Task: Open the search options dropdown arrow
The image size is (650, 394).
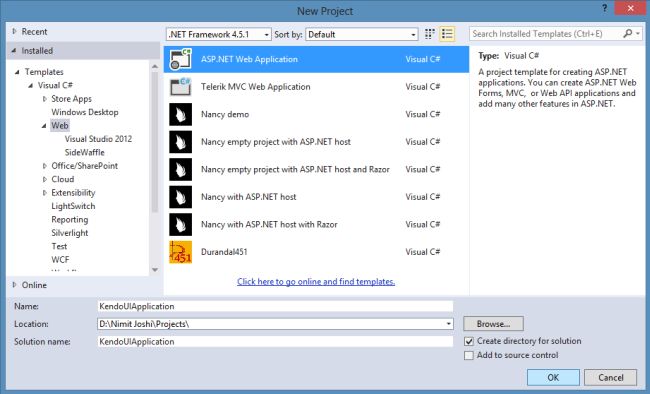Action: point(638,34)
